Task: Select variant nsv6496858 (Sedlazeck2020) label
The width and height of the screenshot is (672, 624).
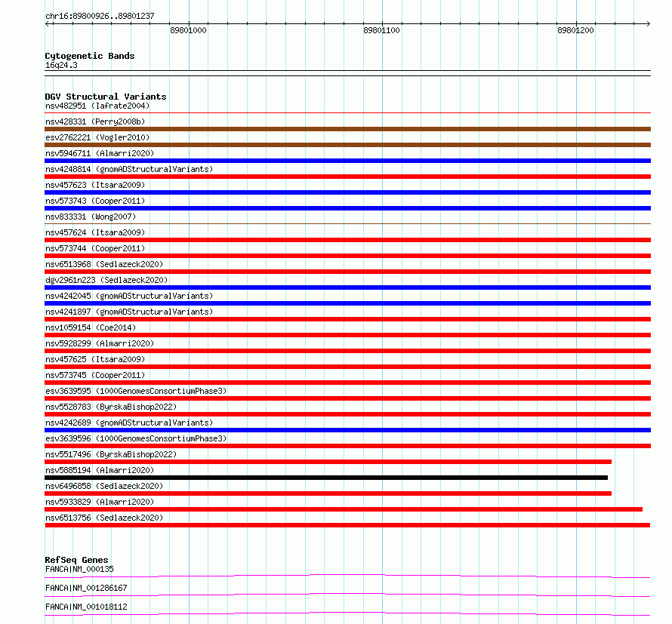Action: pos(104,486)
